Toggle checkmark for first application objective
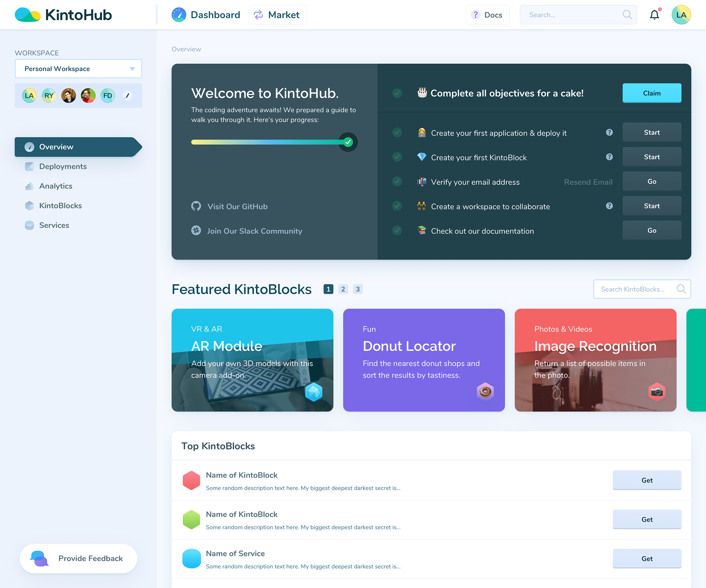The height and width of the screenshot is (588, 706). (397, 132)
